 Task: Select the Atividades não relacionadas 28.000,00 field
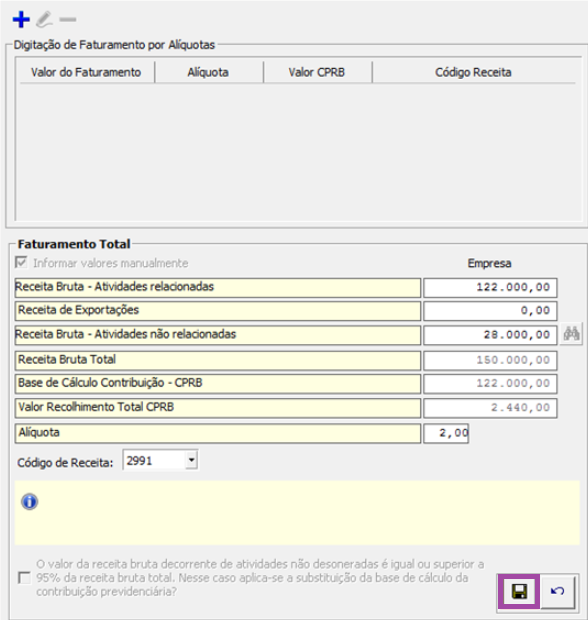pos(490,335)
